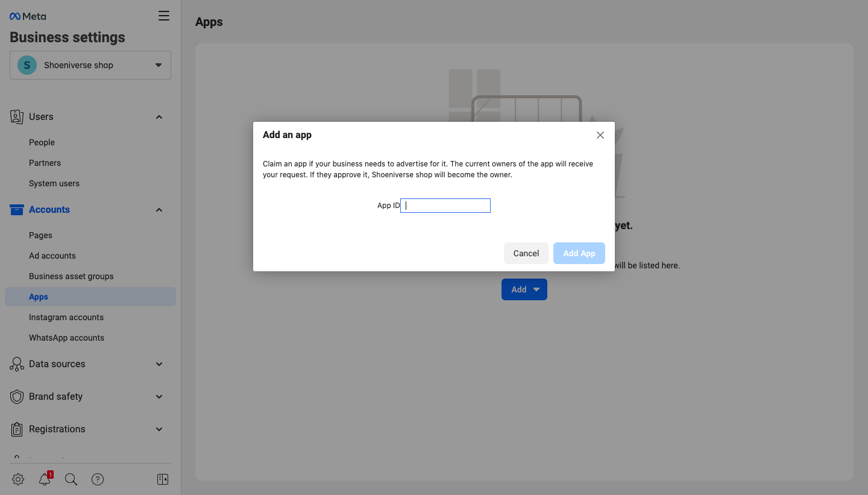Viewport: 868px width, 495px height.
Task: Open System users page
Action: 54,183
